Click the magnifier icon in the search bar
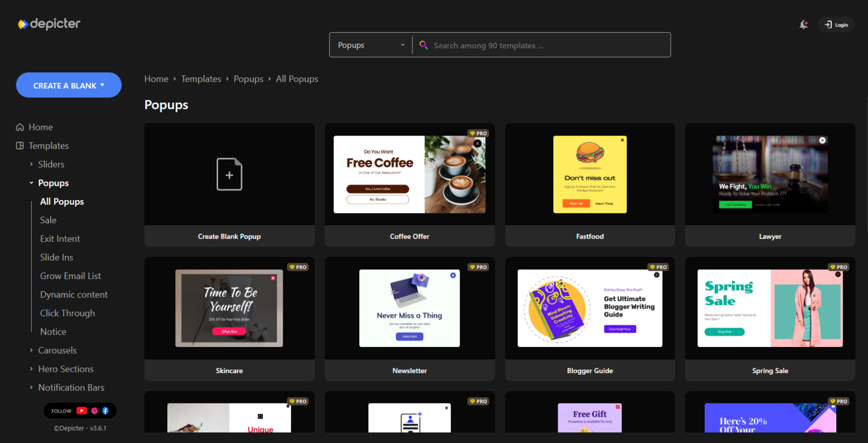The height and width of the screenshot is (443, 868). coord(424,45)
